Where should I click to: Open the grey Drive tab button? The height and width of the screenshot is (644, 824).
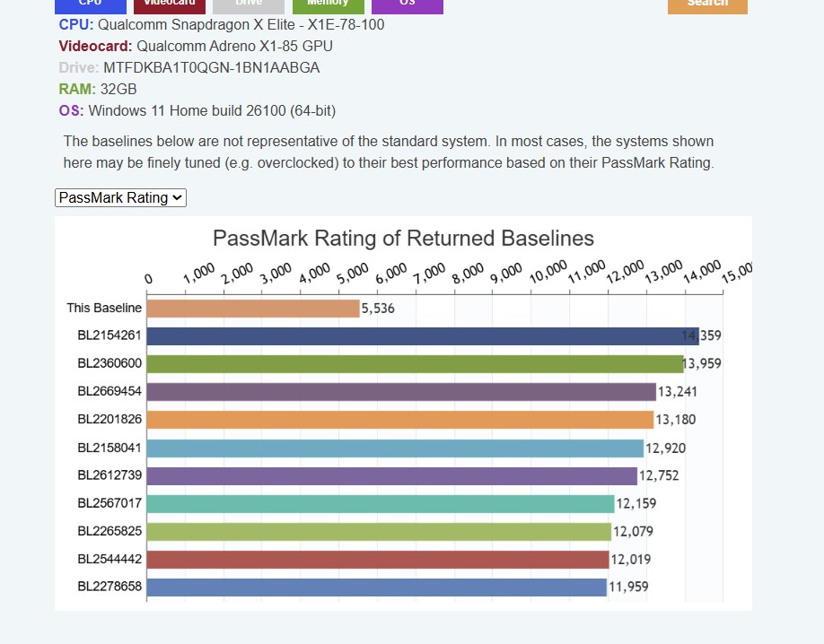(249, 6)
